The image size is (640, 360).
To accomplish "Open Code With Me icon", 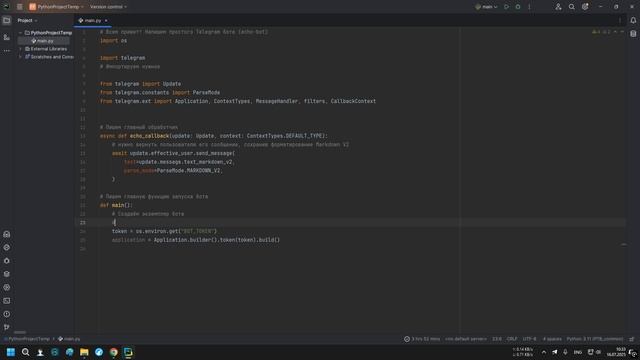I will (x=558, y=7).
